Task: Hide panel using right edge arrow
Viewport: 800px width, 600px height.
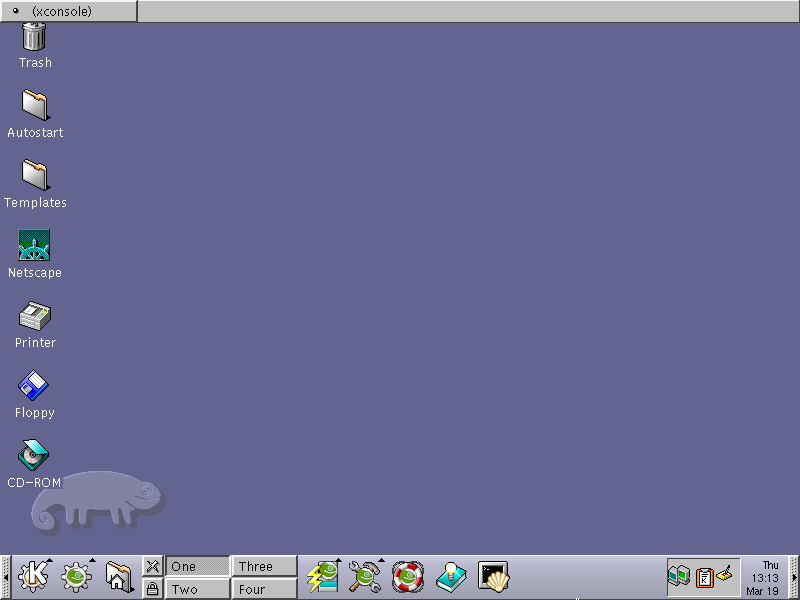Action: click(794, 578)
